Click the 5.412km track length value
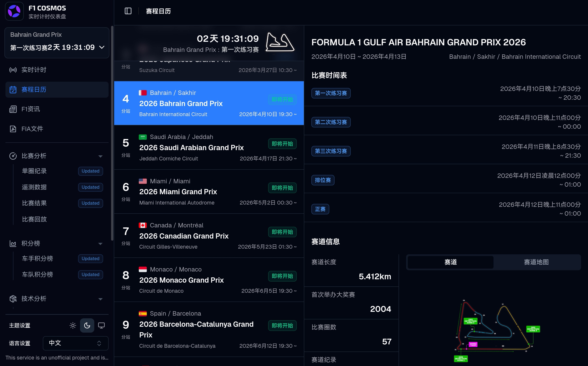This screenshot has width=588, height=366. pos(375,276)
